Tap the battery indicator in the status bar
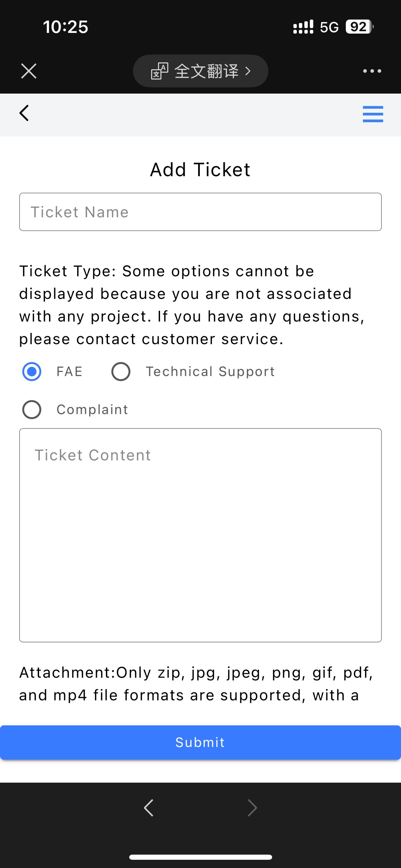Image resolution: width=401 pixels, height=868 pixels. tap(359, 27)
